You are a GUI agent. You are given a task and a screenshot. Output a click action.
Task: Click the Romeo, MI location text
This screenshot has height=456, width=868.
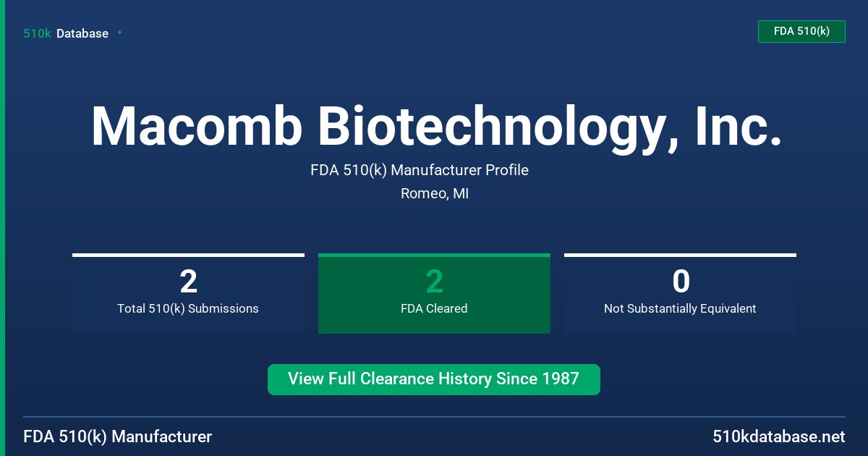coord(435,194)
